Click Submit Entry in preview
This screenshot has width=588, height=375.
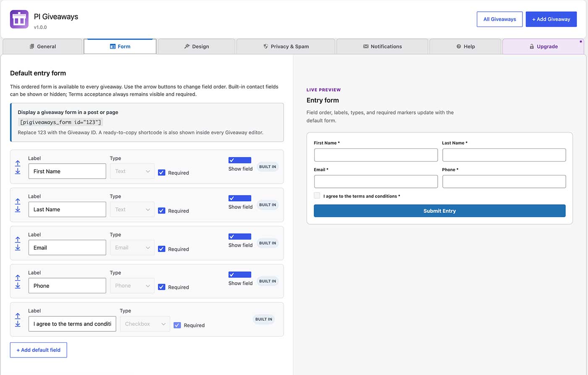pyautogui.click(x=440, y=211)
